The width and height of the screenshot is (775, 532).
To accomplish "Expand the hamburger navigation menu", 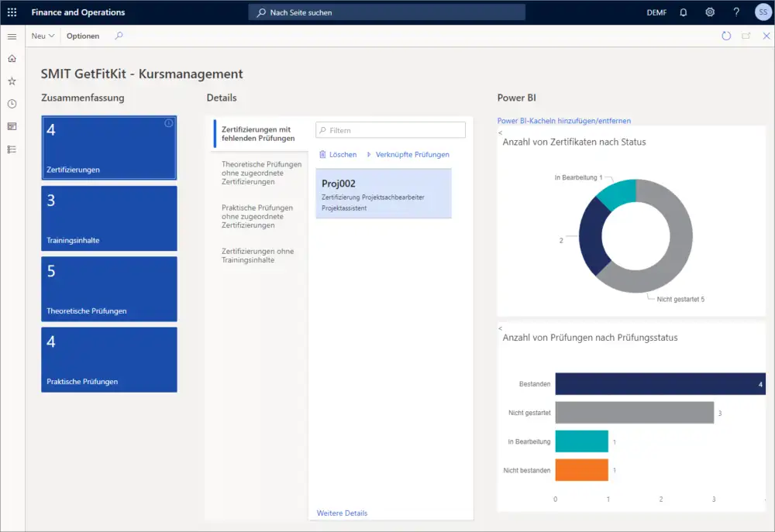I will pos(12,36).
